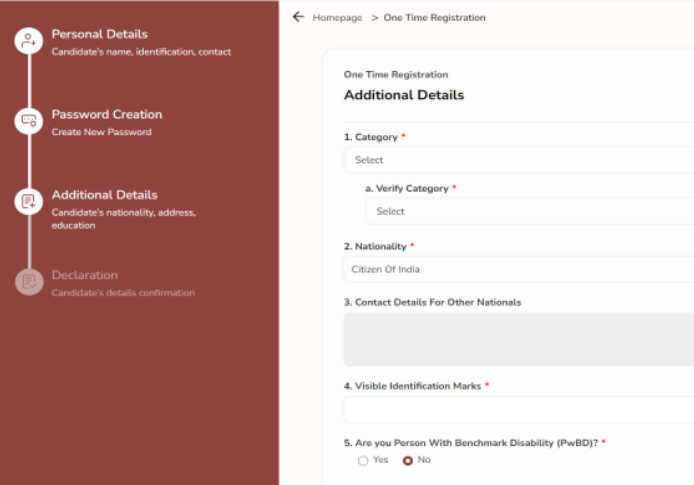Click the PwBD question label text
Viewport: 694px width, 485px height.
click(x=471, y=443)
